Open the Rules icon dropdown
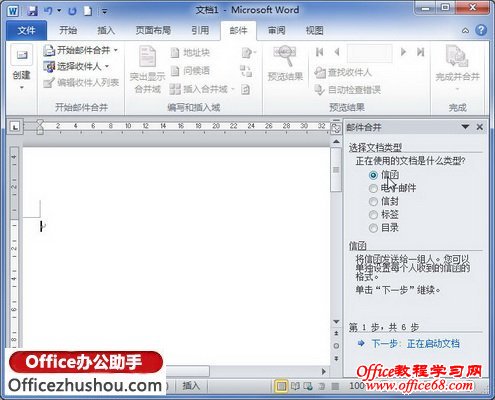 point(248,53)
